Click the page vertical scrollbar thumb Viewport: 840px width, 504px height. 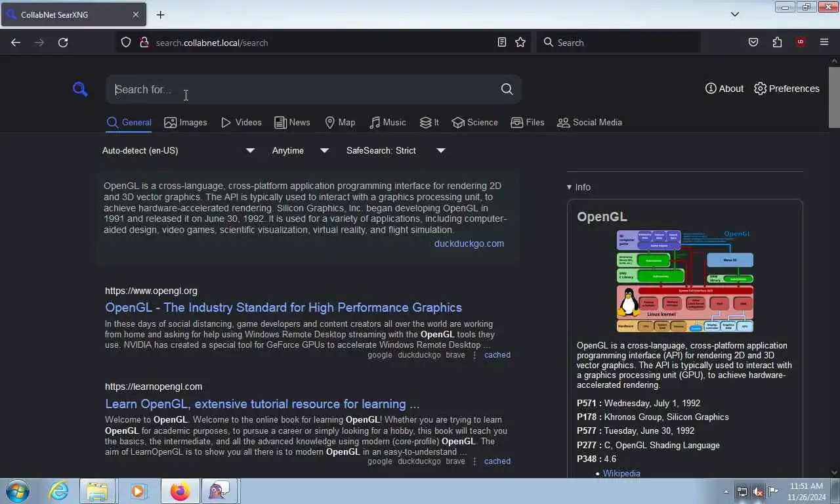(834, 97)
